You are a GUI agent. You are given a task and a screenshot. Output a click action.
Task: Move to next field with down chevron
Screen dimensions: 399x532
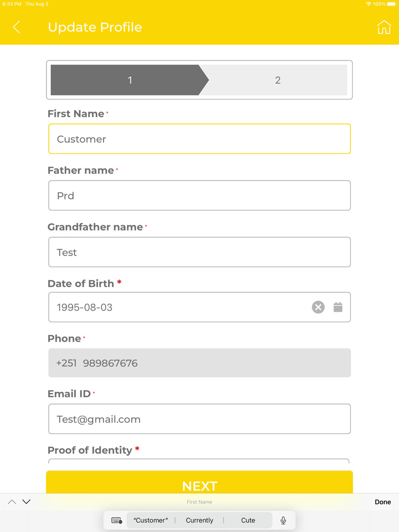pos(26,502)
